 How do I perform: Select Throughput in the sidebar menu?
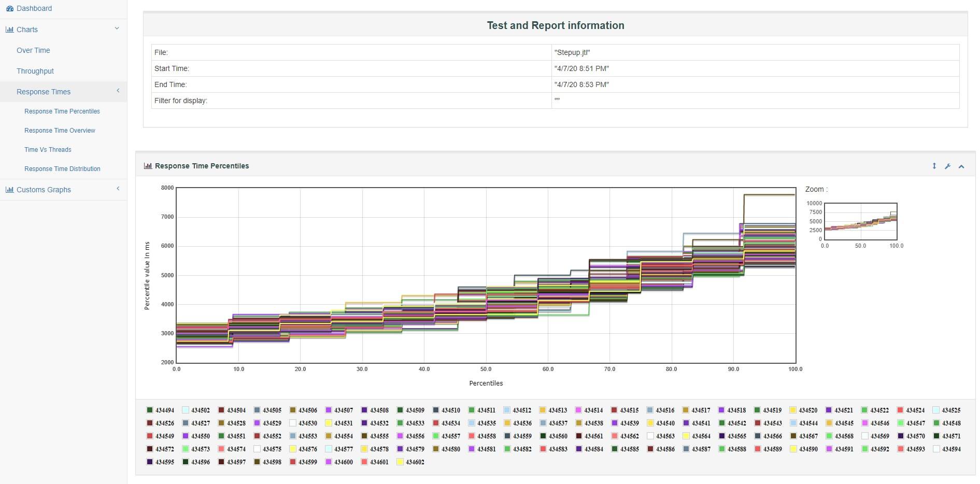click(35, 71)
